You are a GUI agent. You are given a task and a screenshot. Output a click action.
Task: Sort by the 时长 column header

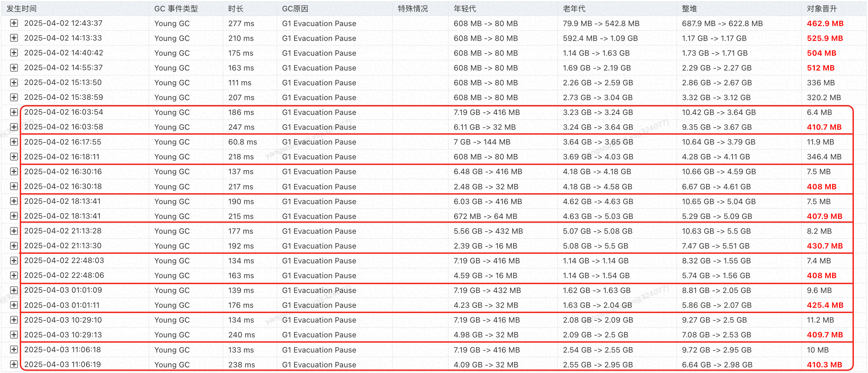(236, 8)
